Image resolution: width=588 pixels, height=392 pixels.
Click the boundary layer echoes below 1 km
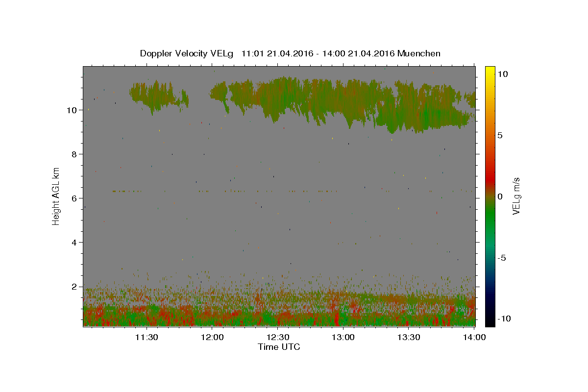tap(279, 316)
